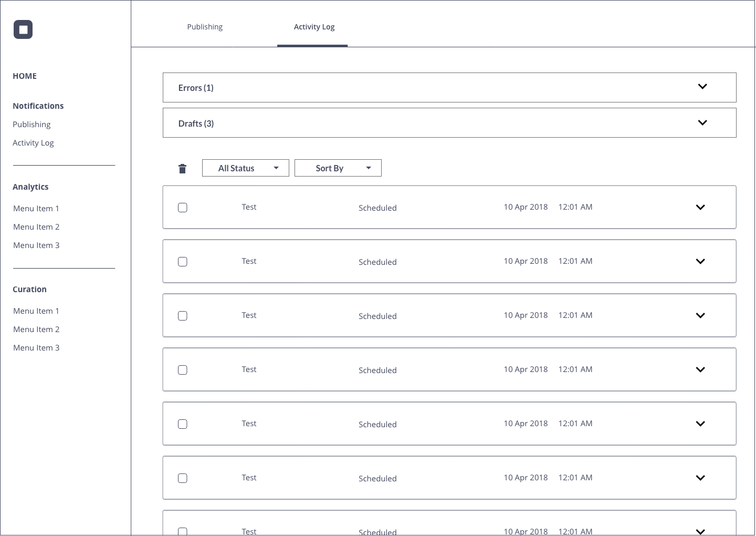Choose Menu Item 1 under Analytics
This screenshot has width=756, height=536.
click(x=36, y=209)
